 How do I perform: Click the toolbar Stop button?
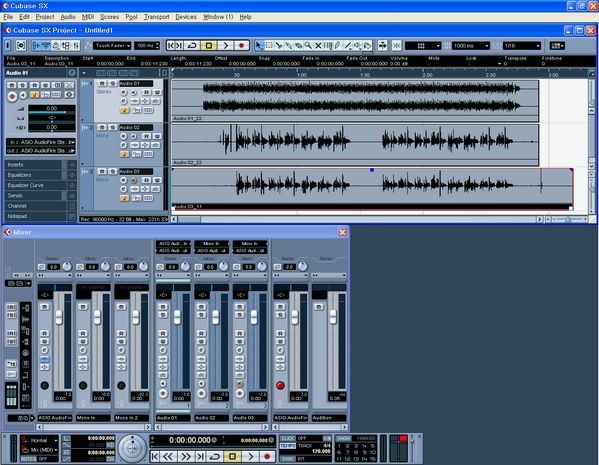(x=209, y=45)
